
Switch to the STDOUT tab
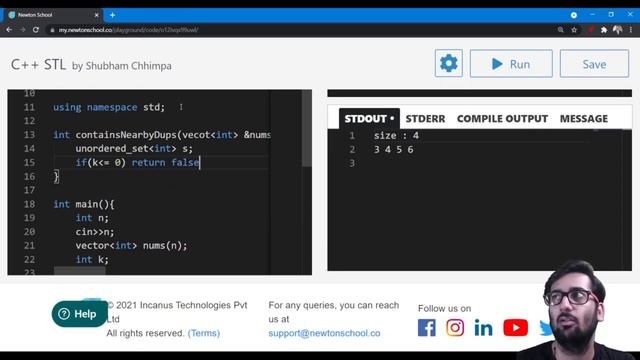pyautogui.click(x=369, y=119)
